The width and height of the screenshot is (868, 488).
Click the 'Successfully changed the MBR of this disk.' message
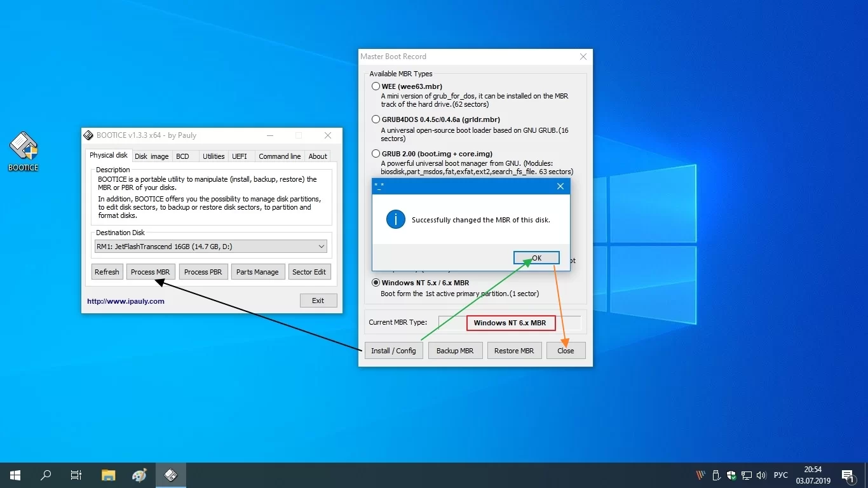coord(481,220)
